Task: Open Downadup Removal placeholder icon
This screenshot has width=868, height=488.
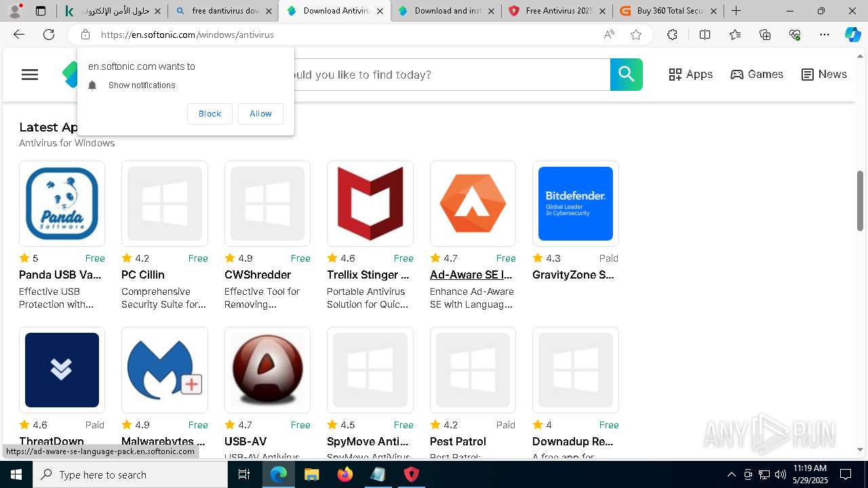Action: point(576,370)
